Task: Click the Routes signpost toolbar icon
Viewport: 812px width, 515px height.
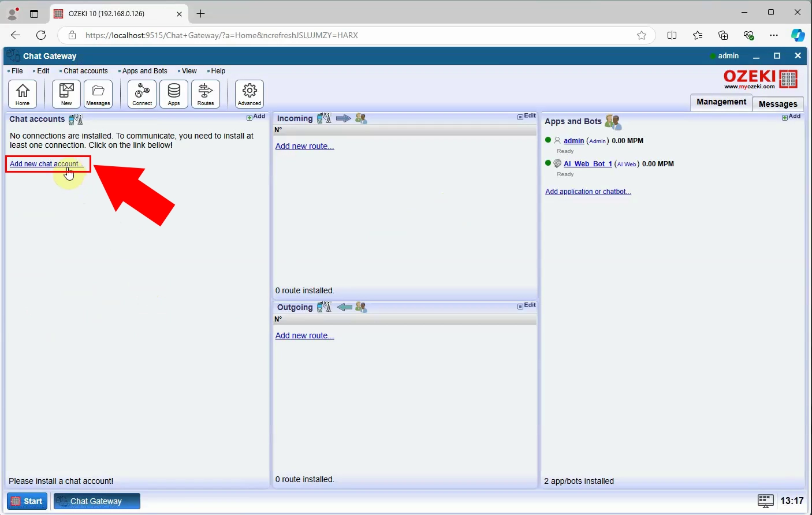Action: (206, 94)
